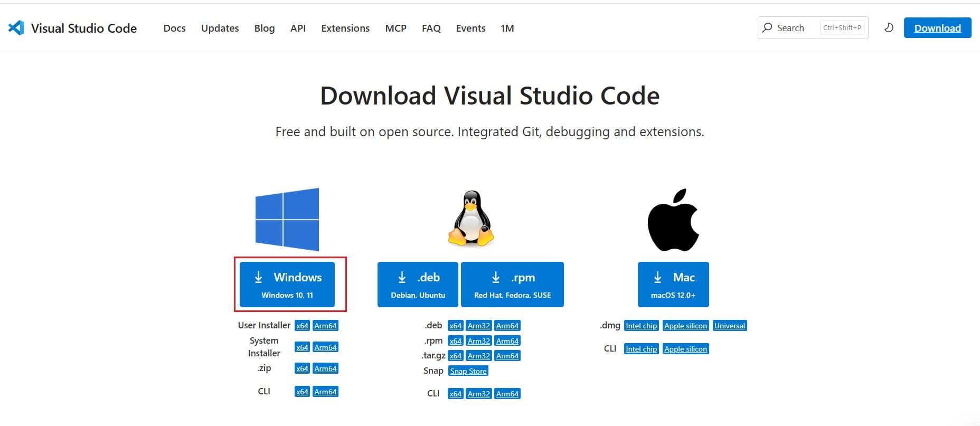
Task: Click the 'User Installer' label text
Action: tap(264, 325)
